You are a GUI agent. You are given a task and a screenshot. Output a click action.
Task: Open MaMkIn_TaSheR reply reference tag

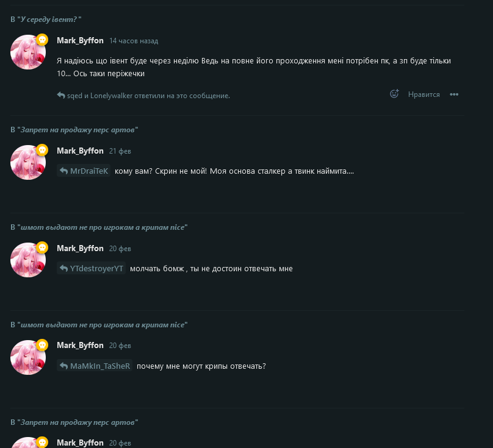95,366
